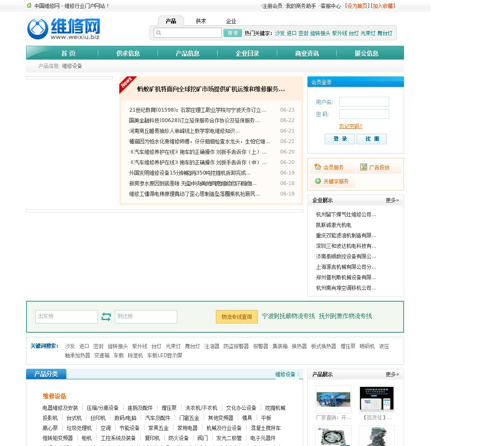Viewport: 504px width, 446px height.
Task: Open company 重庆双能滤油机制造
Action: [x=346, y=235]
